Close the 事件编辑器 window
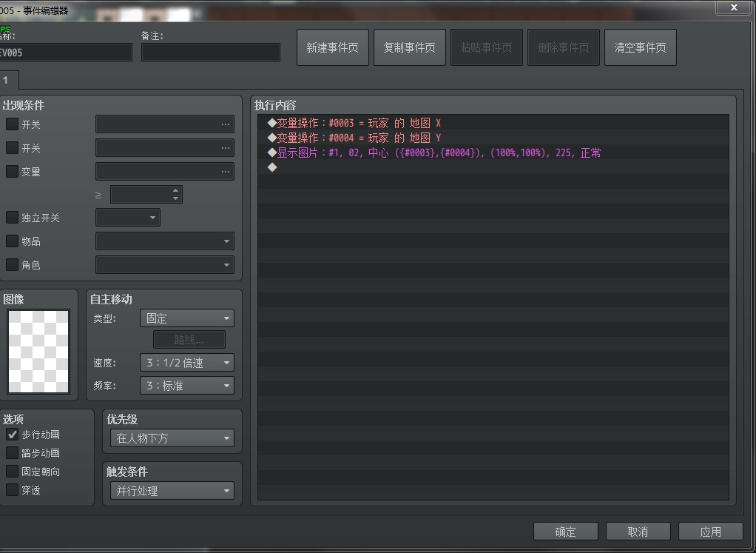 [x=735, y=7]
